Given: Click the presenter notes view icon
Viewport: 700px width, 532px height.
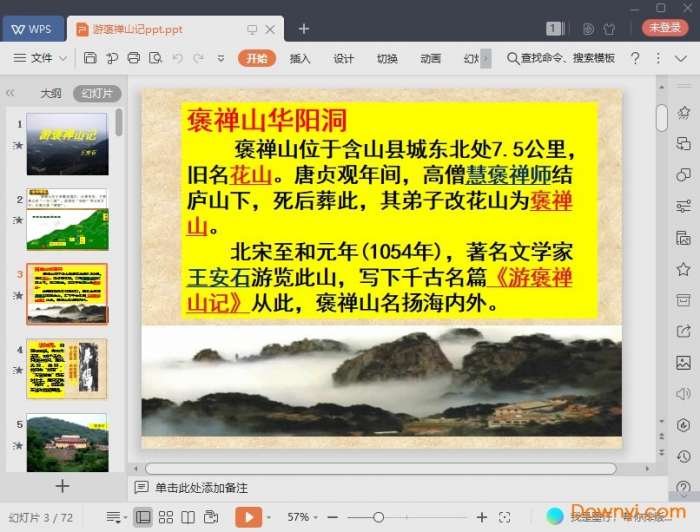Looking at the screenshot, I should tap(211, 517).
